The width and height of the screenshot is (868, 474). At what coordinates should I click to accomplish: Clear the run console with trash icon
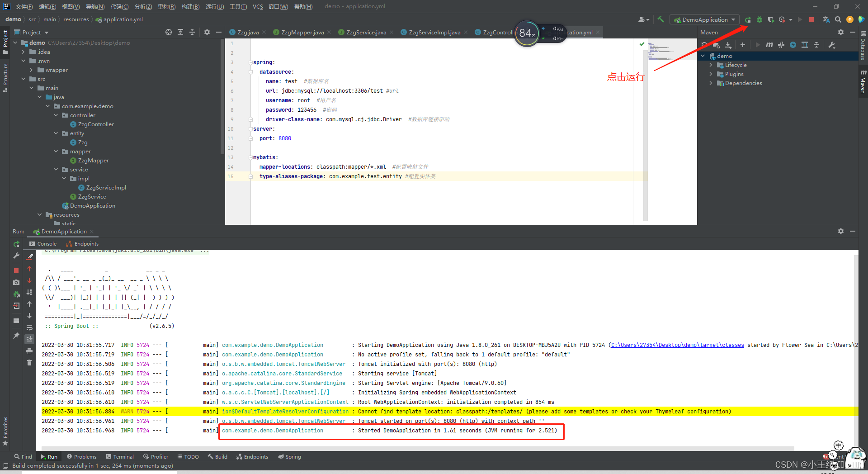[29, 362]
